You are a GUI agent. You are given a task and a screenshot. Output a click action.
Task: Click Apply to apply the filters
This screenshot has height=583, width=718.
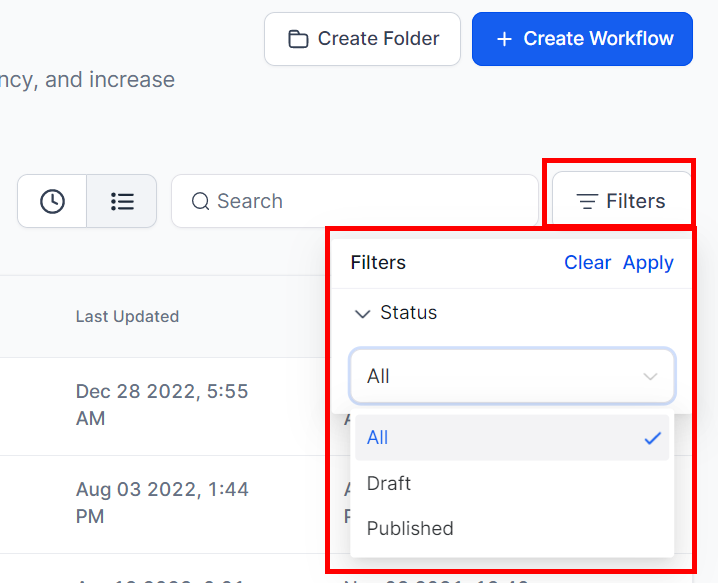point(648,262)
